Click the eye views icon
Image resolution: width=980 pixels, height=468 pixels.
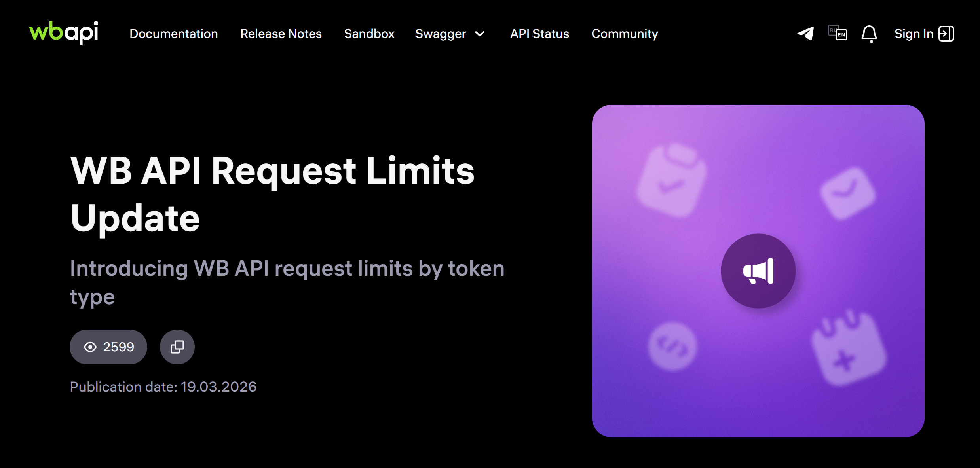pyautogui.click(x=90, y=347)
